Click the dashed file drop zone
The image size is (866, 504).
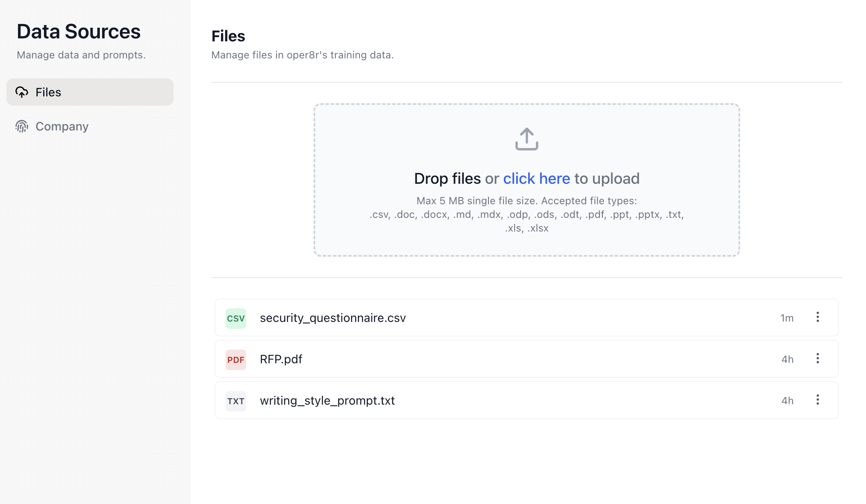tap(526, 243)
